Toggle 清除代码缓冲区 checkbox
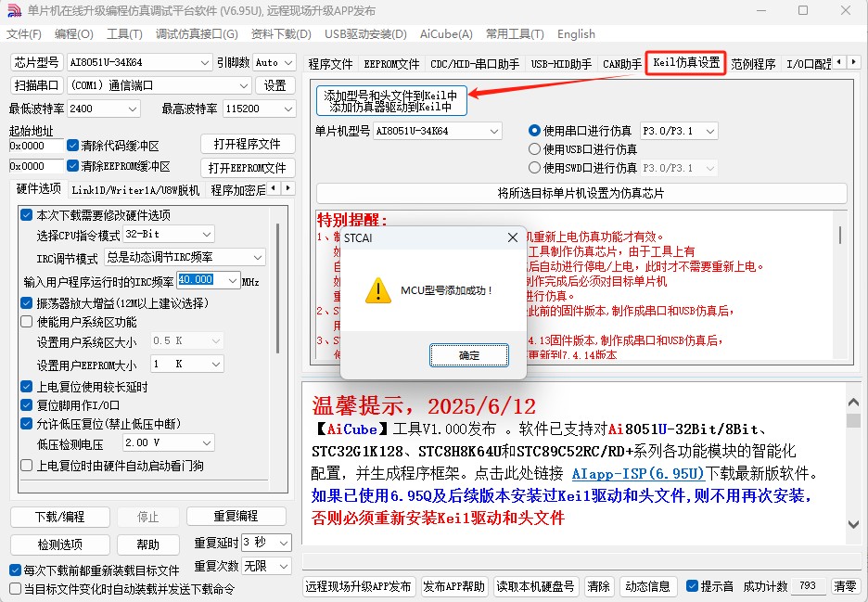 72,146
